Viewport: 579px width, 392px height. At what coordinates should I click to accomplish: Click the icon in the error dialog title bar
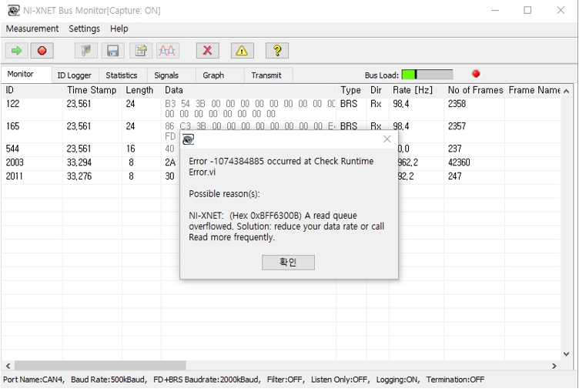tap(189, 139)
